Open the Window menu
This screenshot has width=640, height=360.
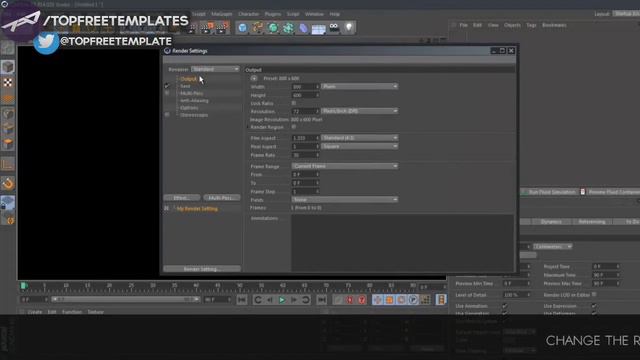(x=314, y=14)
